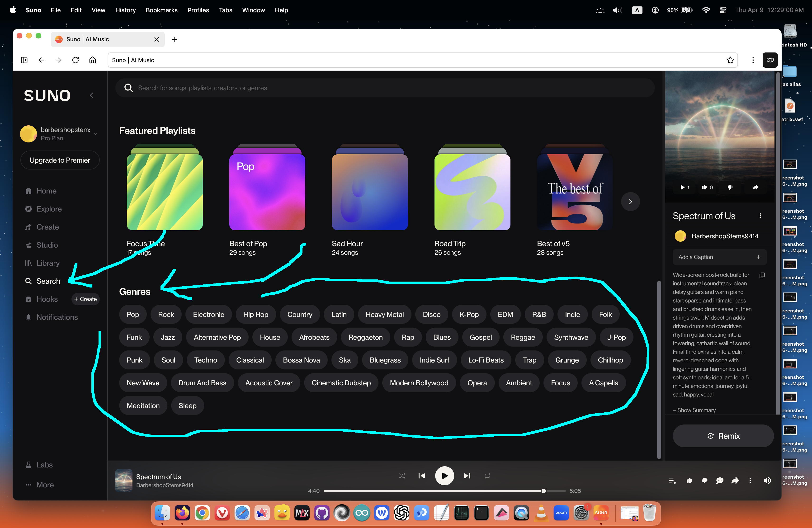Collapse the Suno sidebar with chevron

(x=91, y=95)
